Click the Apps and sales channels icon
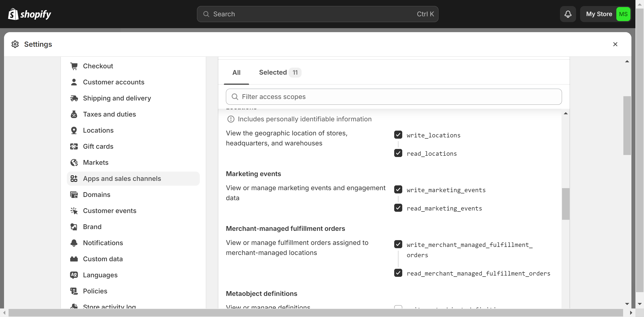The image size is (644, 317). pyautogui.click(x=74, y=179)
